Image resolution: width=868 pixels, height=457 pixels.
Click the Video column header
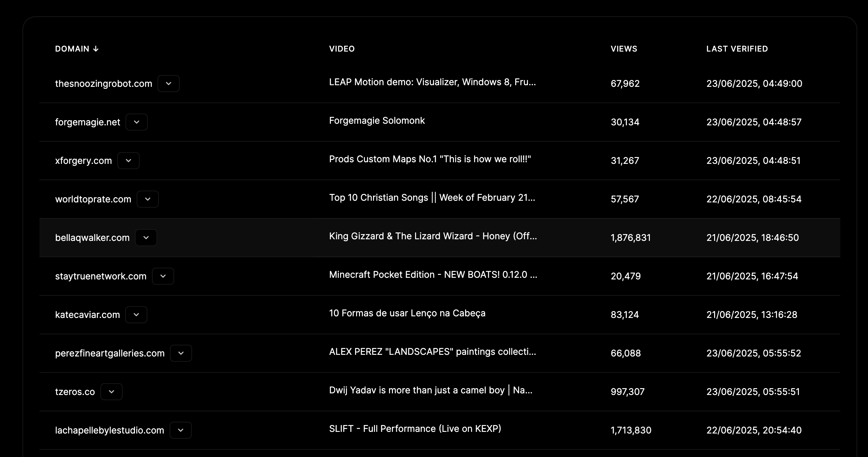[x=342, y=49]
